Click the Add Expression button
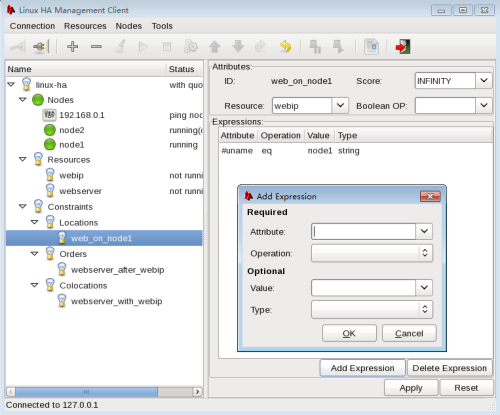Image resolution: width=500 pixels, height=415 pixels. (363, 368)
